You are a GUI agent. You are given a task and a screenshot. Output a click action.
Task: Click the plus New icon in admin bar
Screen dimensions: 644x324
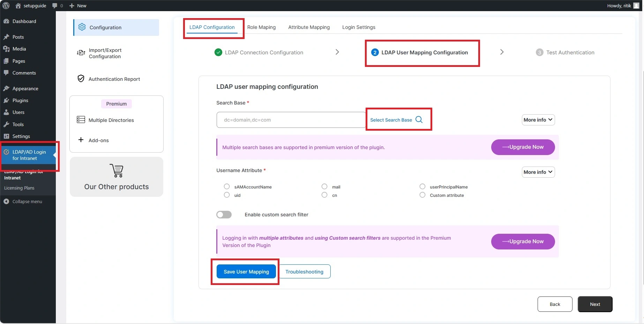pyautogui.click(x=72, y=6)
